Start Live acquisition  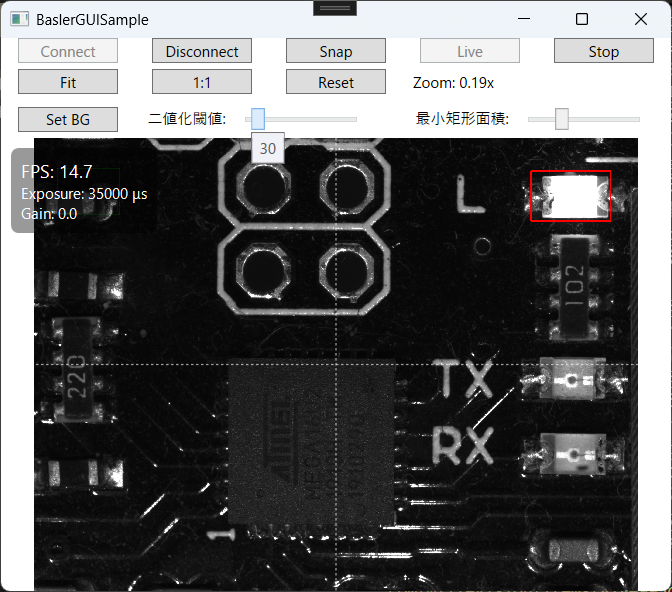point(470,51)
